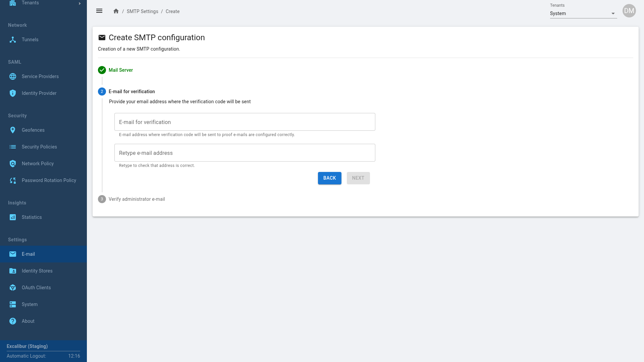Click the Retype e-mail address field
Image resolution: width=644 pixels, height=362 pixels.
pyautogui.click(x=245, y=153)
